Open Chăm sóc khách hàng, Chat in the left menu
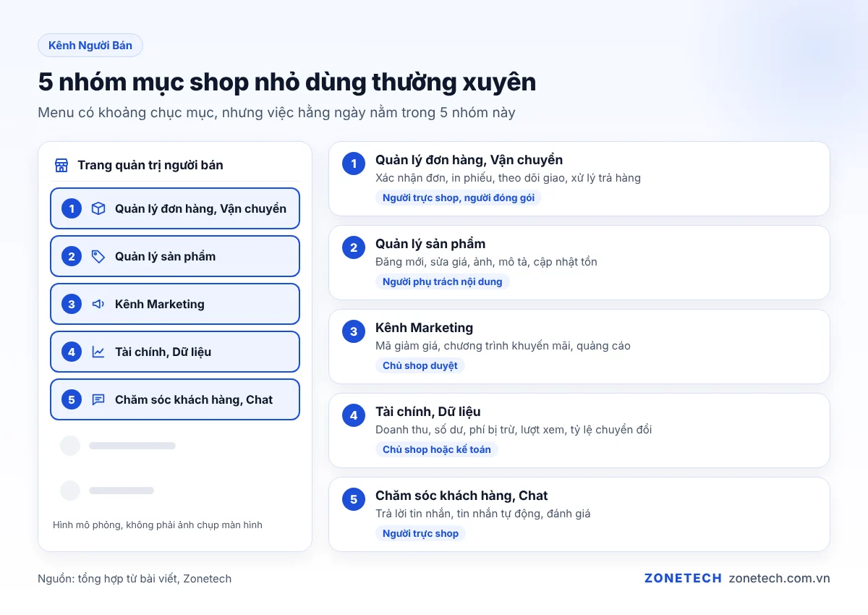The height and width of the screenshot is (615, 868). [175, 399]
